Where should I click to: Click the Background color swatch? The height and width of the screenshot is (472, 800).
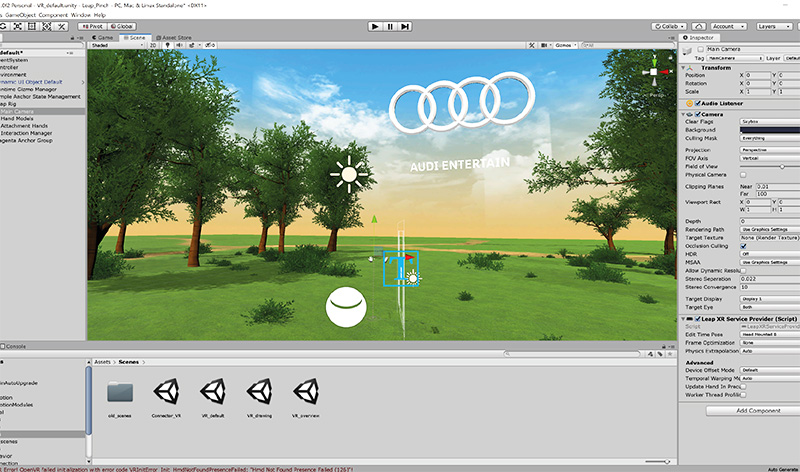(770, 130)
